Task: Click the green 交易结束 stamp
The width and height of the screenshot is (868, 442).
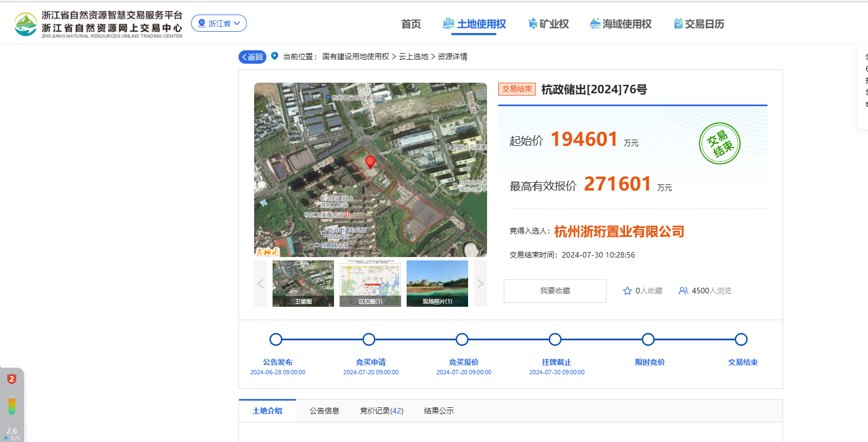Action: click(720, 144)
